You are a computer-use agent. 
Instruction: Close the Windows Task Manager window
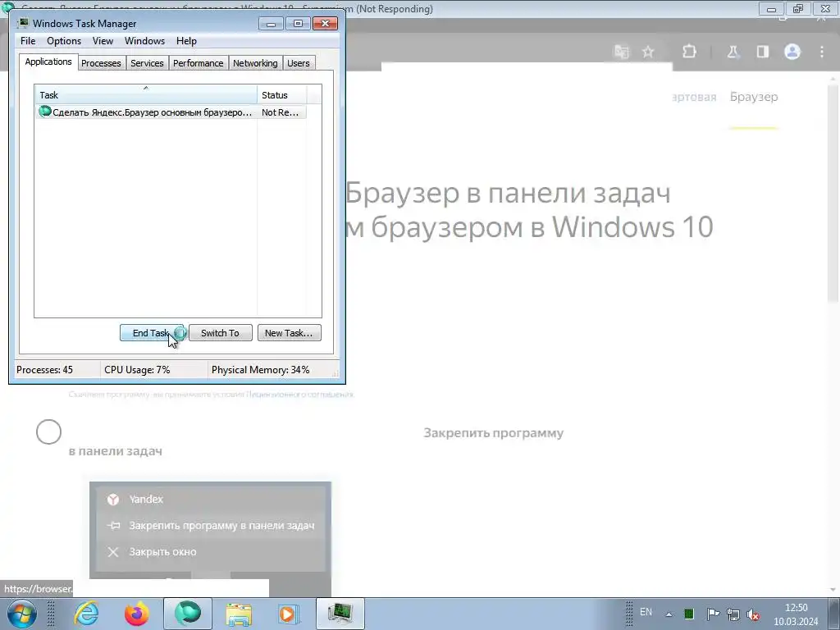(x=325, y=24)
